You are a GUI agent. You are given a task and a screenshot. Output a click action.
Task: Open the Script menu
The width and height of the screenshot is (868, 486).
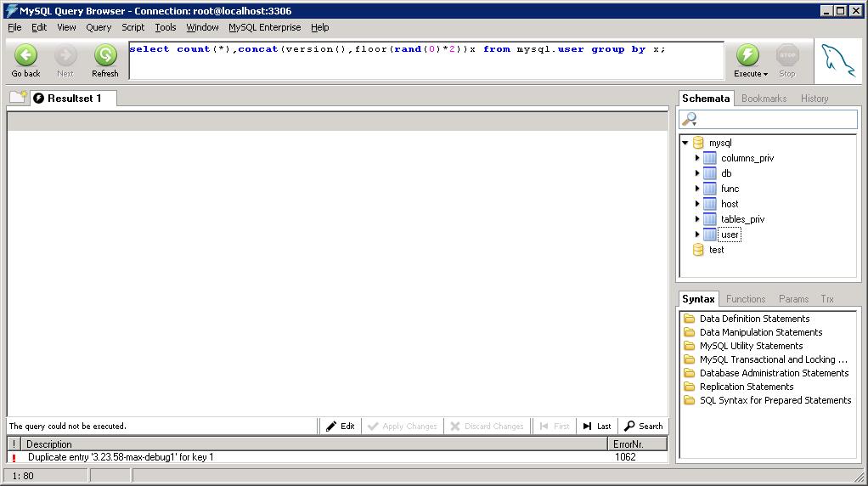click(x=132, y=27)
